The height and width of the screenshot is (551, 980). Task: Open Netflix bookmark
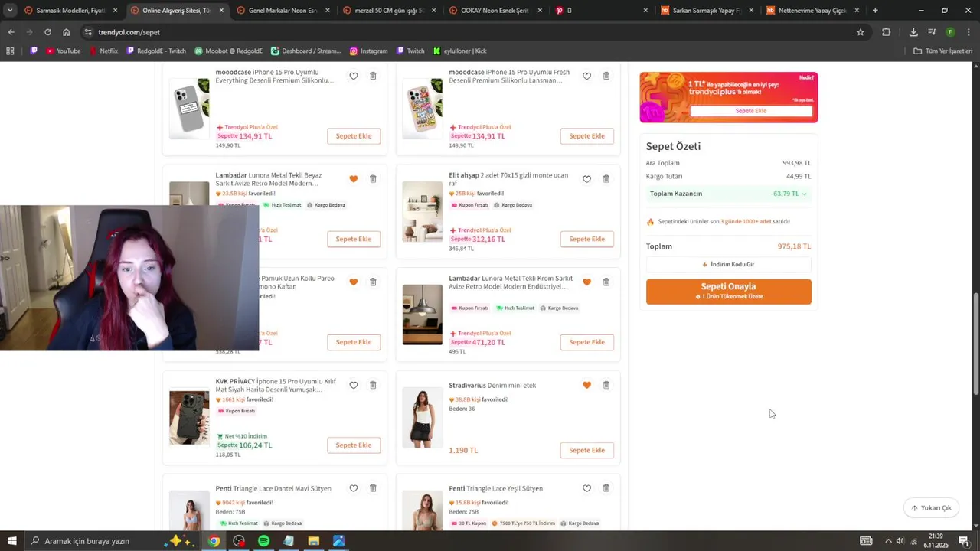coord(103,51)
